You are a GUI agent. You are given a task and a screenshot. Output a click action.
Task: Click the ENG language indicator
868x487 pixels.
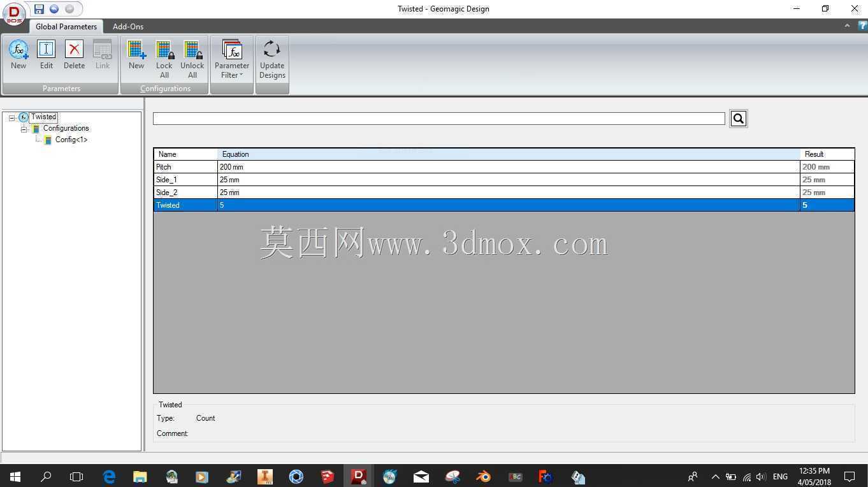tap(780, 477)
